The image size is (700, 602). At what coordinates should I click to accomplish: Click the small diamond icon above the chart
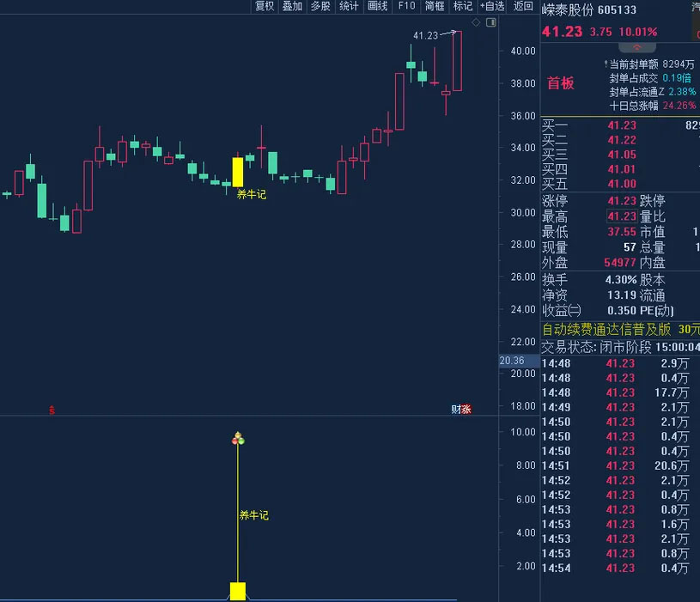click(476, 22)
